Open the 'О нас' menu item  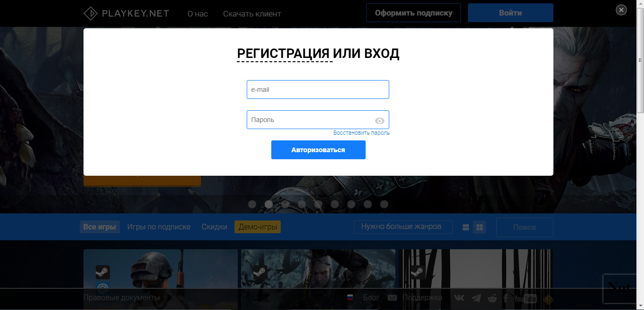click(198, 14)
